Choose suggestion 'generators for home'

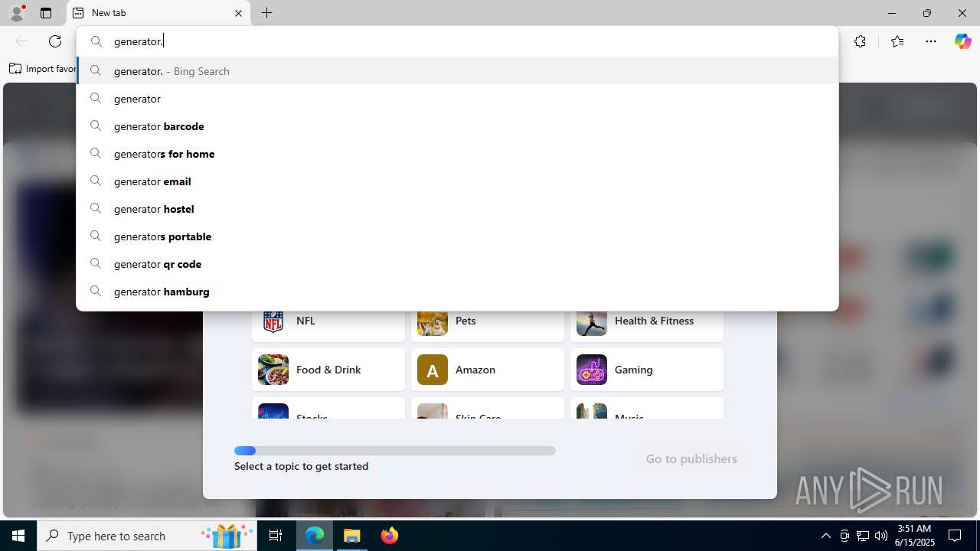457,154
